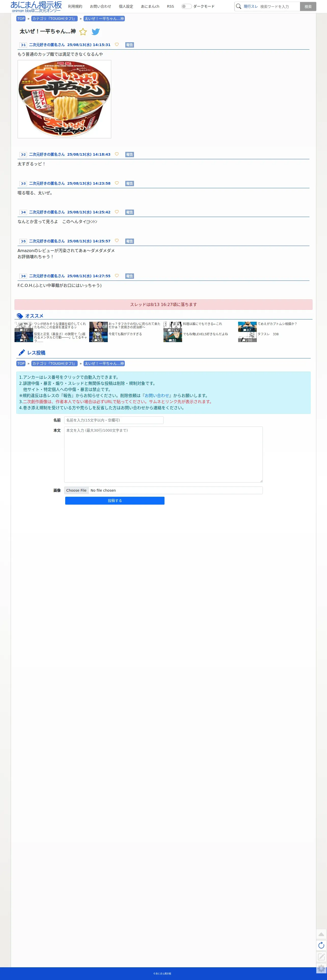Like post 6 with heart icon
Image resolution: width=327 pixels, height=980 pixels.
coord(117,276)
